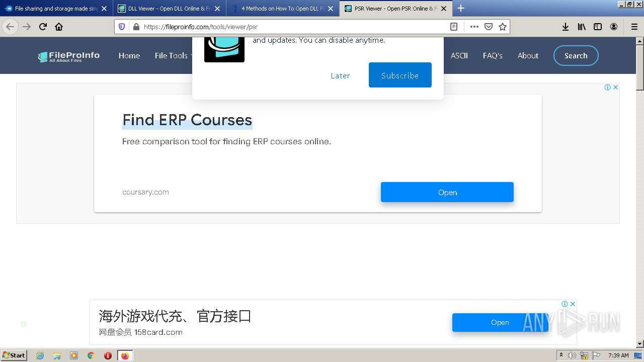Toggle the sidebar view icon
The width and height of the screenshot is (644, 362).
[598, 27]
